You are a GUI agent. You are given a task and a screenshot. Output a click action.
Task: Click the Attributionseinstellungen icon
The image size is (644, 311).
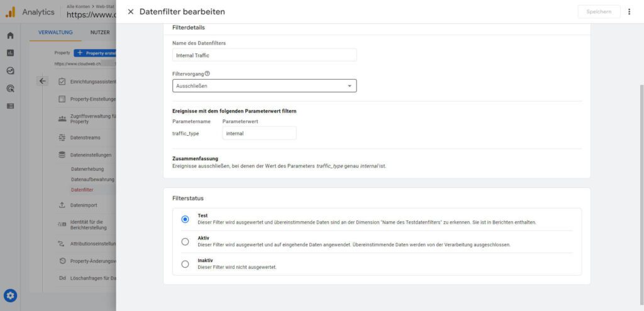click(x=62, y=244)
